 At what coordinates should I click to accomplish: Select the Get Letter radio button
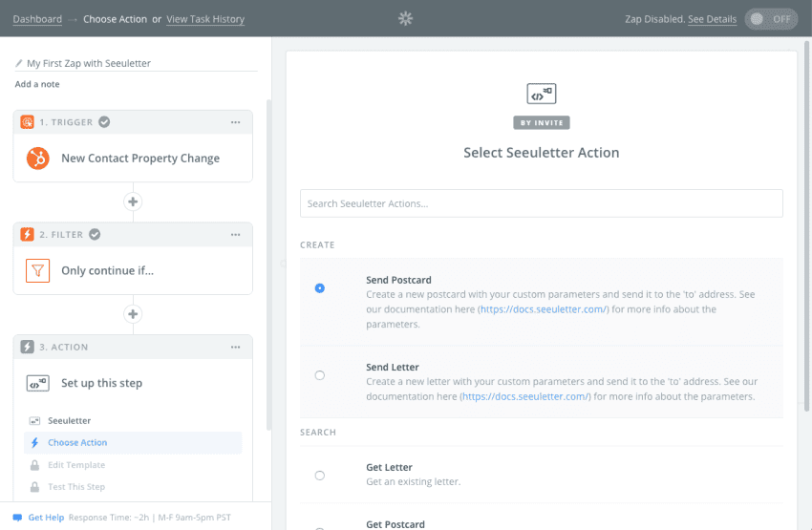click(x=319, y=476)
